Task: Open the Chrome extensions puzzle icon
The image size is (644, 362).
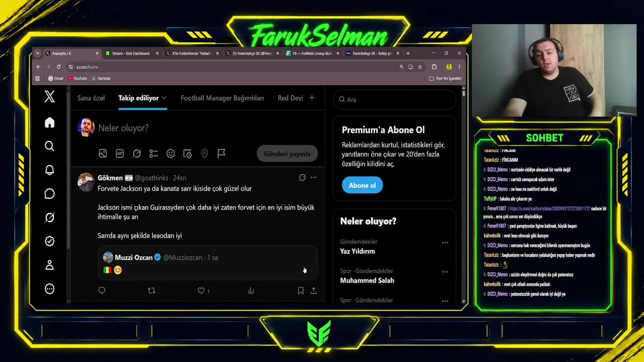Action: point(434,67)
